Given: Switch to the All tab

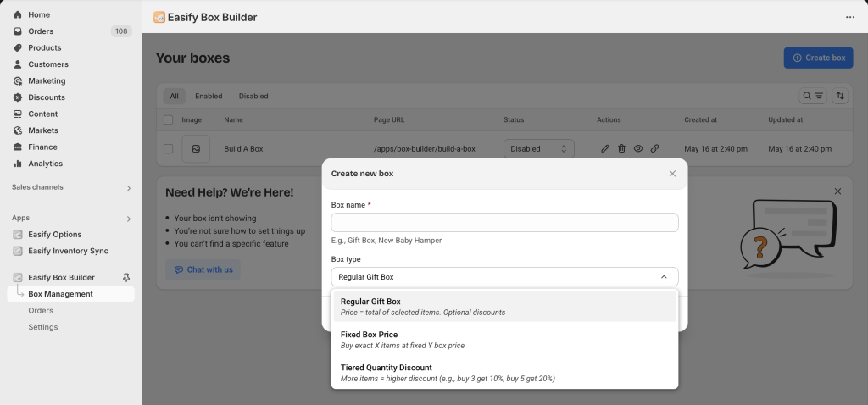Looking at the screenshot, I should coord(175,97).
